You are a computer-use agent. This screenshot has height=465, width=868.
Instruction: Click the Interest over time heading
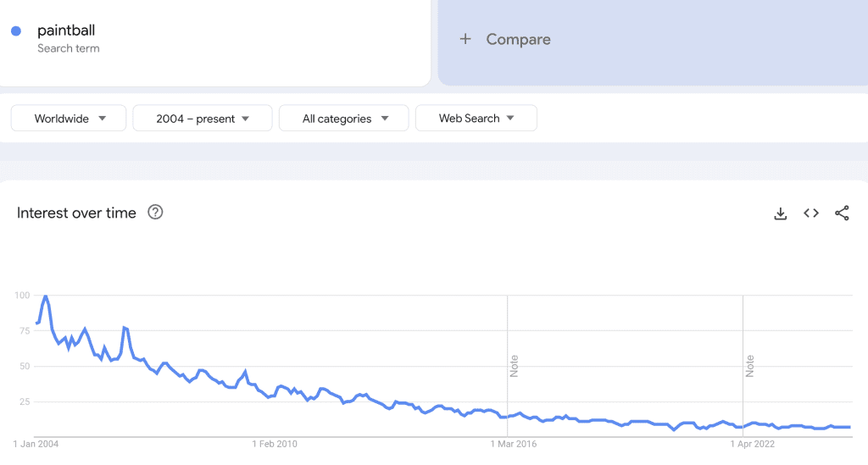coord(76,213)
